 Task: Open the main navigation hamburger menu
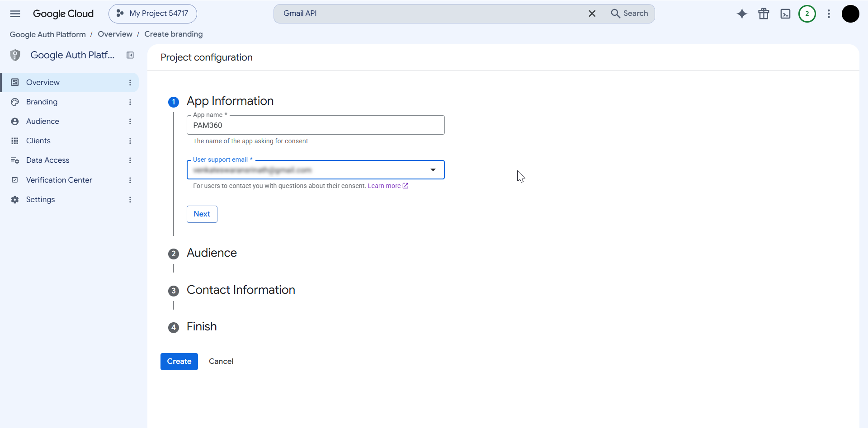[15, 14]
